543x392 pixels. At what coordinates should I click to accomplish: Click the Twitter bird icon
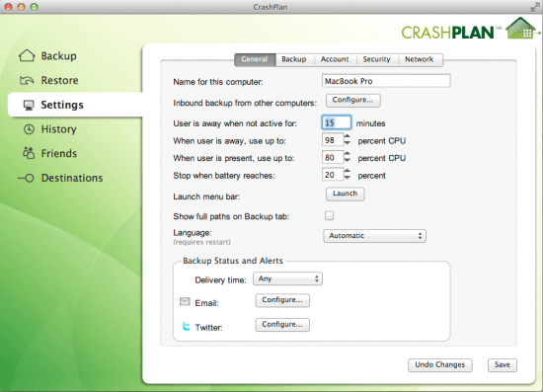(x=186, y=326)
